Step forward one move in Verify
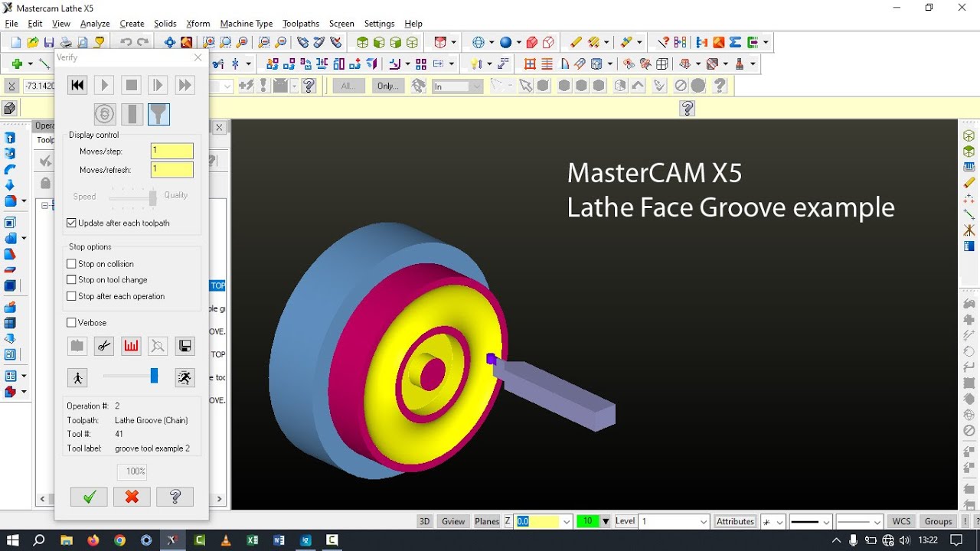The image size is (980, 551). pyautogui.click(x=158, y=85)
